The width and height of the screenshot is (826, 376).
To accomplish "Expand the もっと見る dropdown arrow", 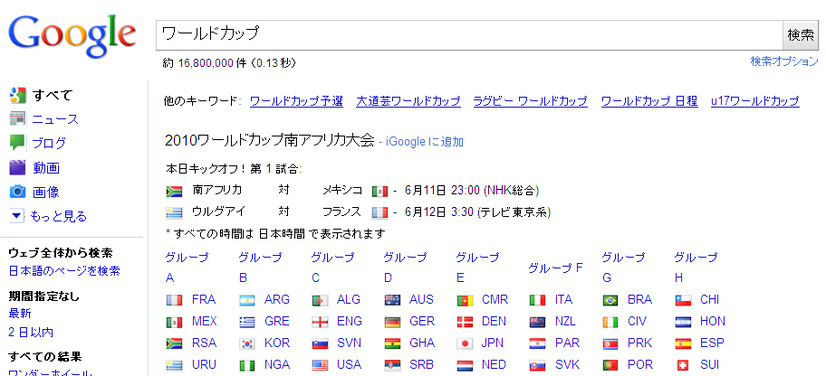I will point(17,216).
